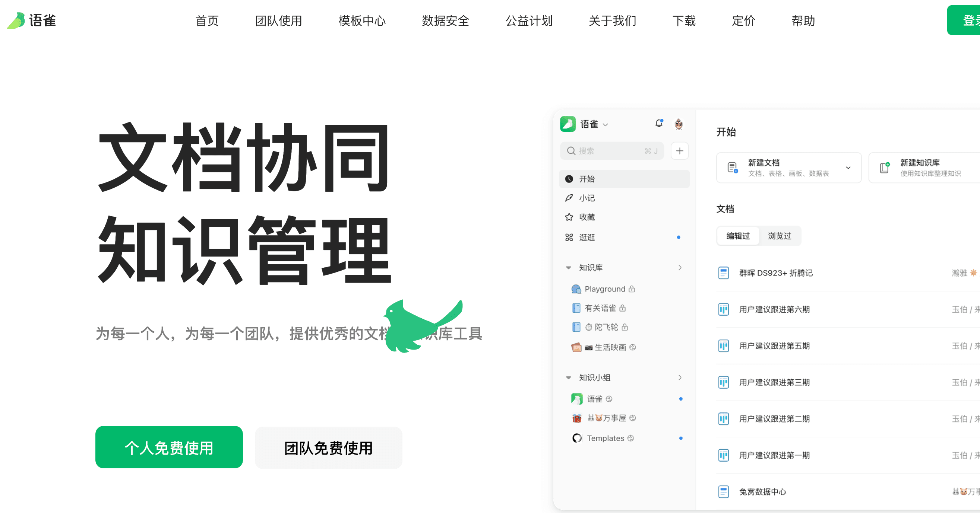
Task: Click the 语雀 group icon under 知识小组
Action: (577, 399)
